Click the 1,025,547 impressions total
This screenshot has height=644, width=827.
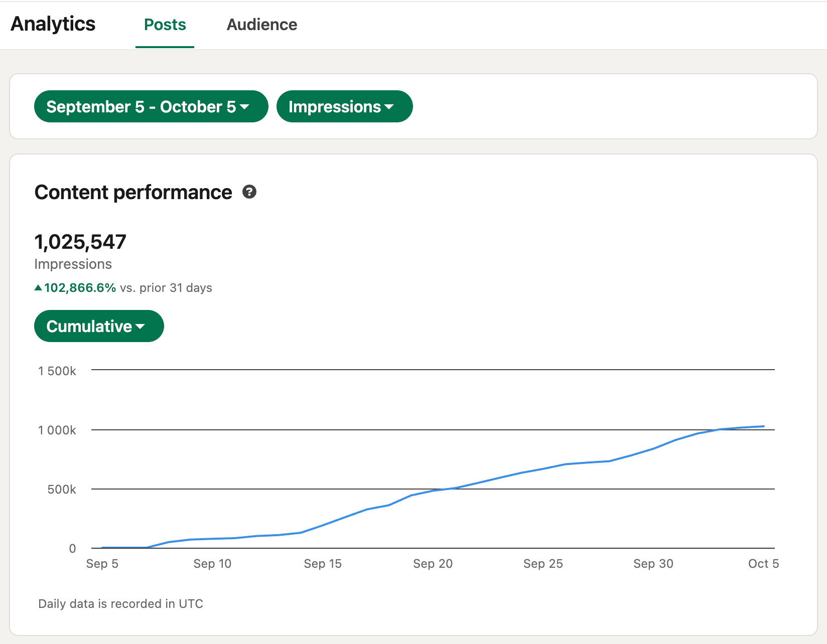point(80,242)
